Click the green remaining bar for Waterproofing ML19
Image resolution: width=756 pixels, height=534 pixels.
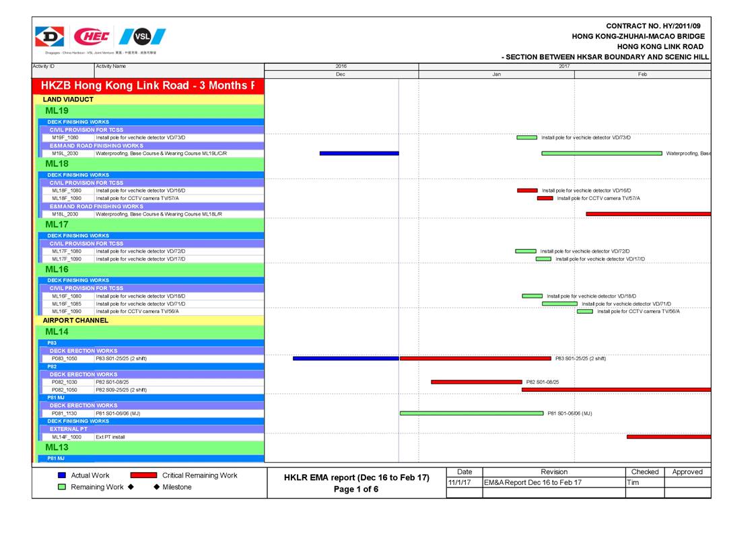tap(602, 154)
